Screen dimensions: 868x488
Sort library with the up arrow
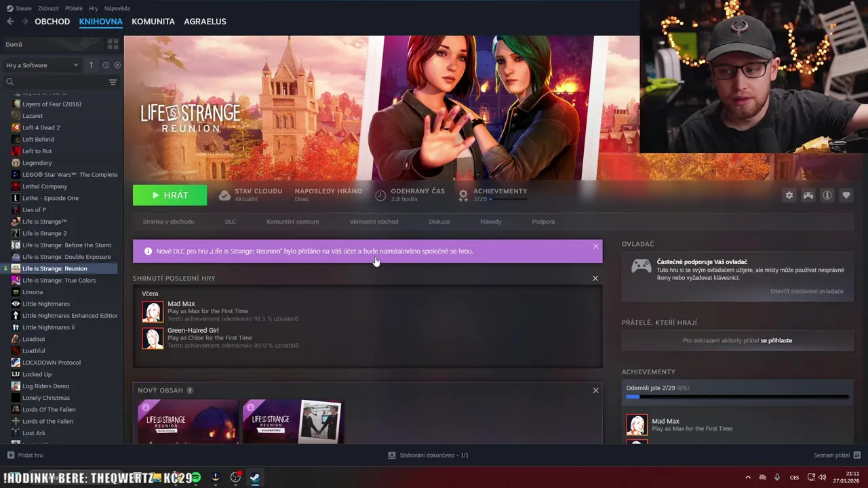click(x=91, y=65)
